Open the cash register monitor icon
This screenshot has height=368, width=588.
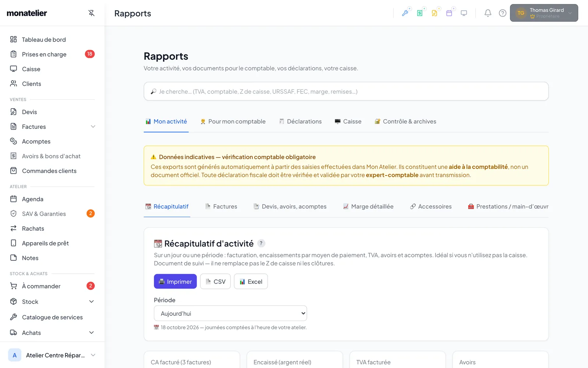(x=464, y=13)
